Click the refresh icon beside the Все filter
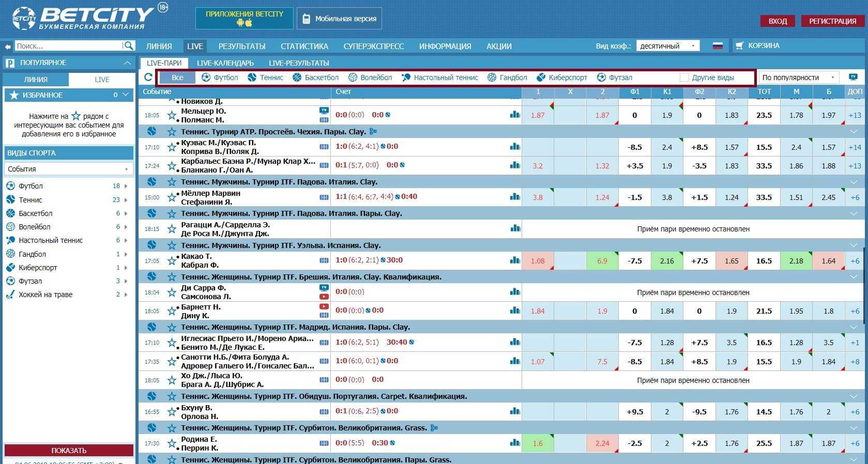 148,78
